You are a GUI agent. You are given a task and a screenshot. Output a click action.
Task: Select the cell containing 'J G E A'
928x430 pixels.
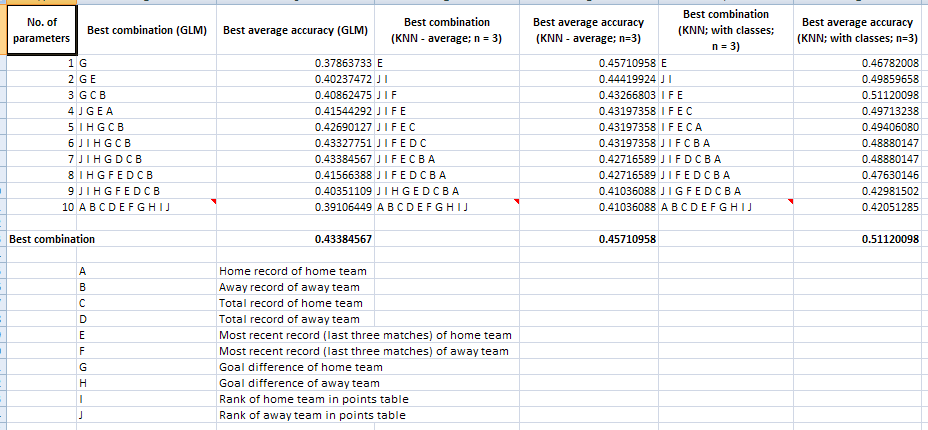147,111
